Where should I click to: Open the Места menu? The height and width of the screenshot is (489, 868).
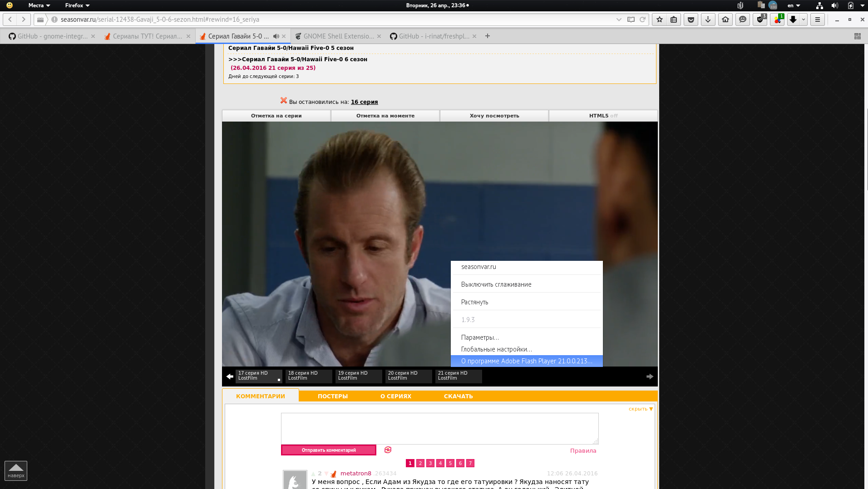tap(39, 5)
